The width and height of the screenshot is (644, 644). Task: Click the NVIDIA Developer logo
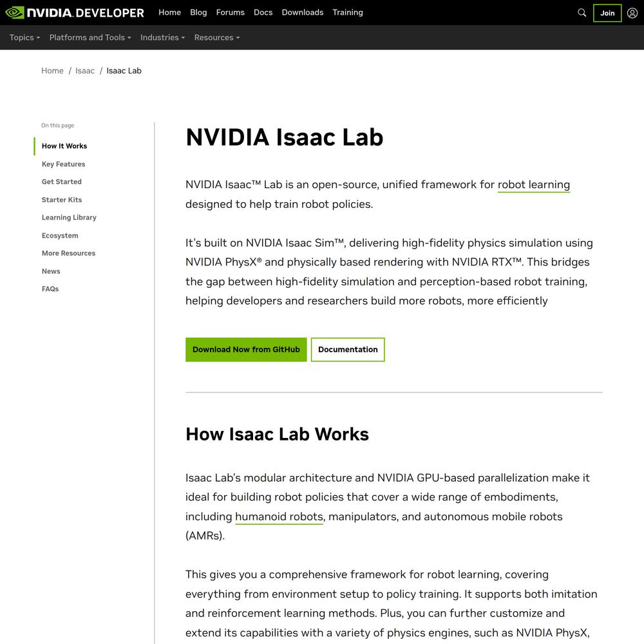pos(74,13)
